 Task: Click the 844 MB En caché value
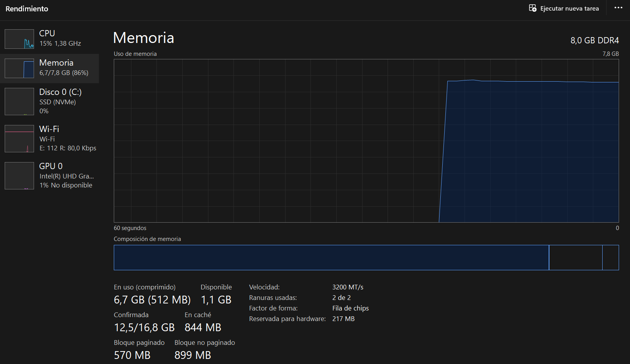click(x=203, y=327)
